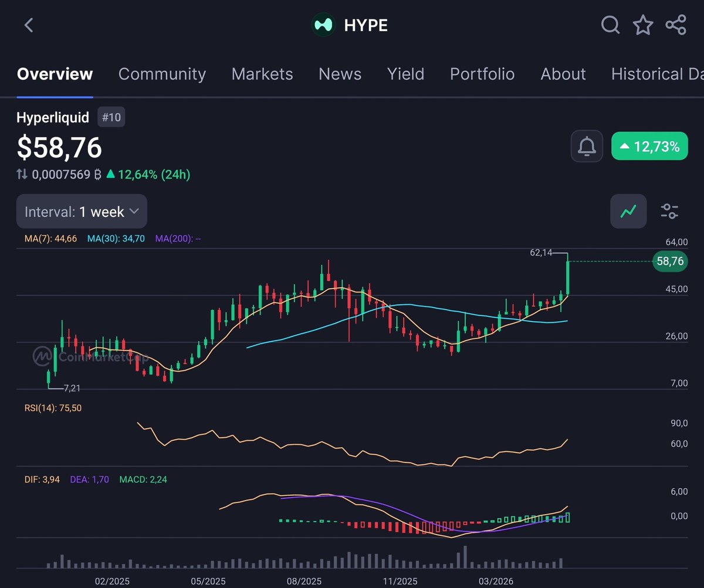
Task: Go to the News tab
Action: point(340,74)
